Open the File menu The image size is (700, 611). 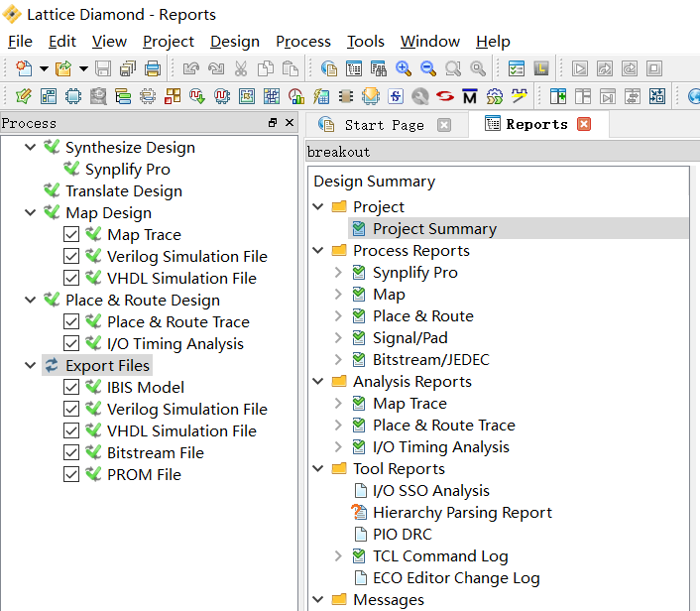click(x=20, y=42)
